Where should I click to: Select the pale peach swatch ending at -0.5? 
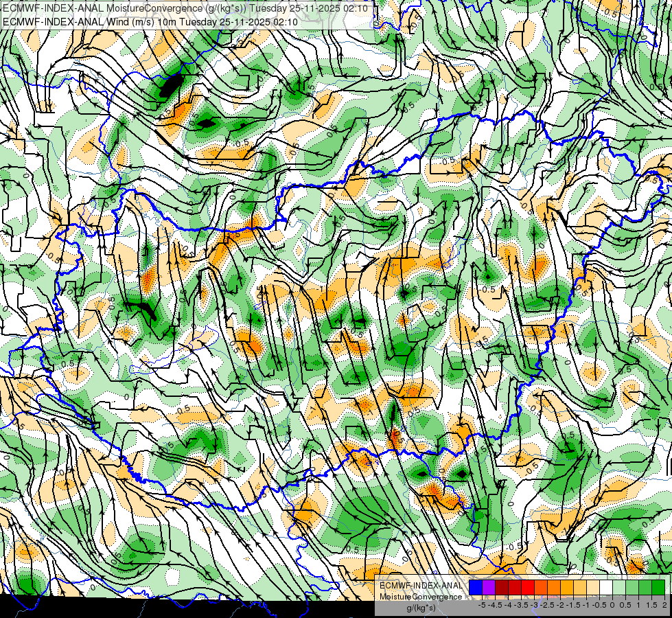click(x=593, y=588)
